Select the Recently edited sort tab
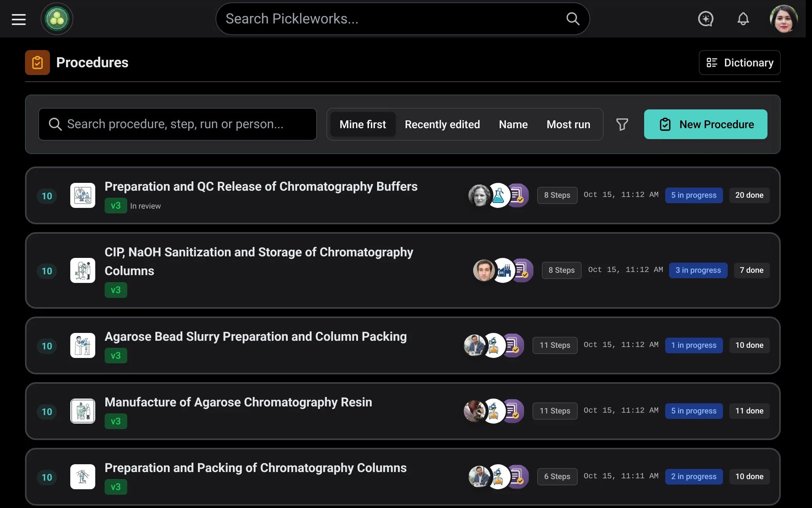Screen dimensions: 812x508 (x=442, y=124)
